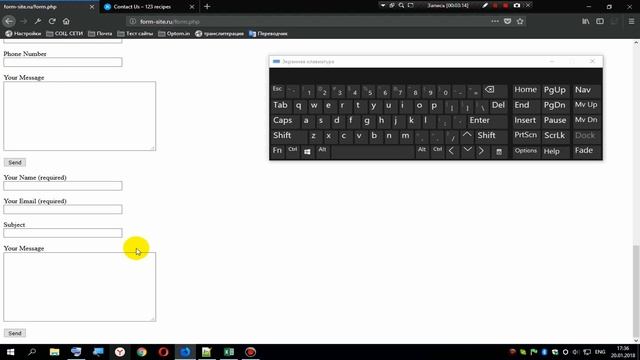640x360 pixels.
Task: Open page actions three-dots menu
Action: (495, 21)
